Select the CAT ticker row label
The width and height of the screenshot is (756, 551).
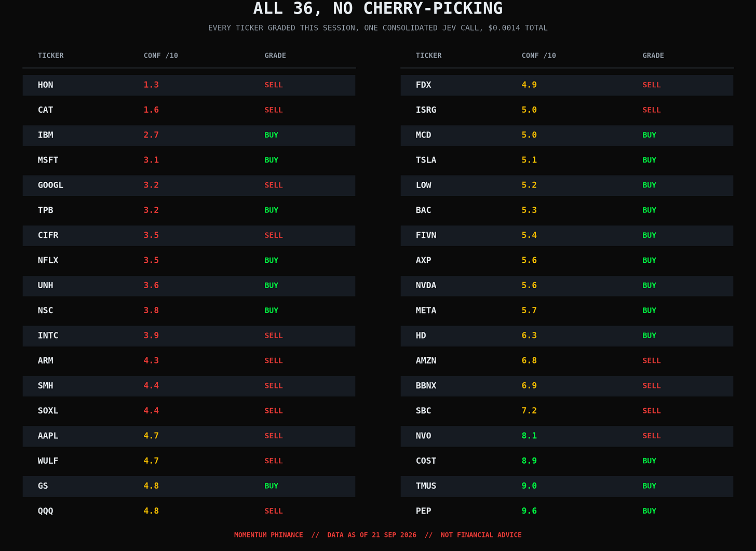(x=46, y=110)
